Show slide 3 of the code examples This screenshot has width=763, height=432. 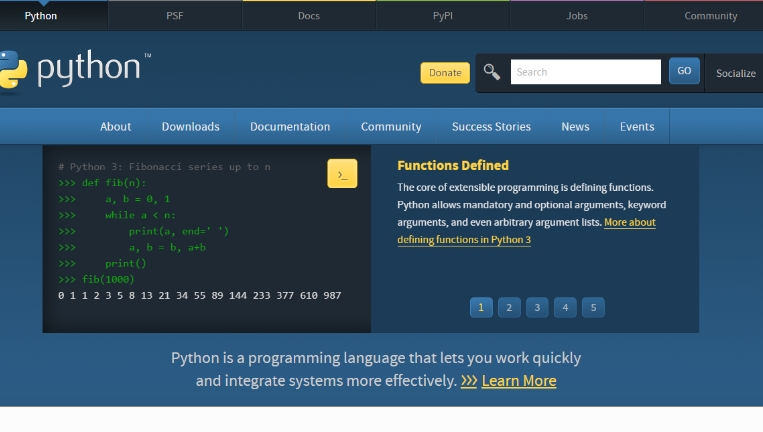[x=537, y=307]
